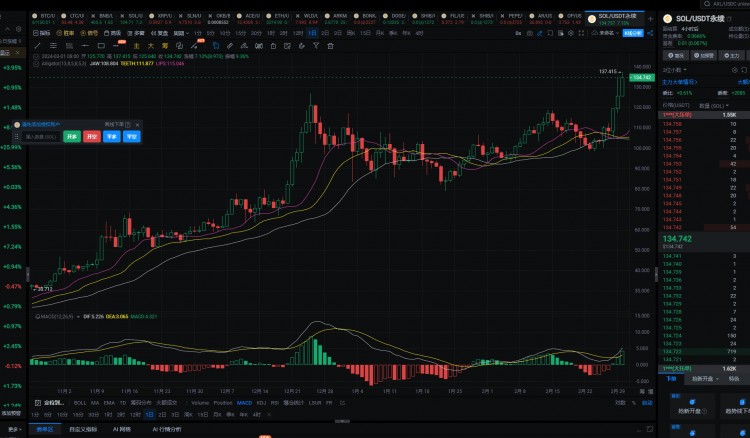Click the blue K线分析 button

point(633,33)
